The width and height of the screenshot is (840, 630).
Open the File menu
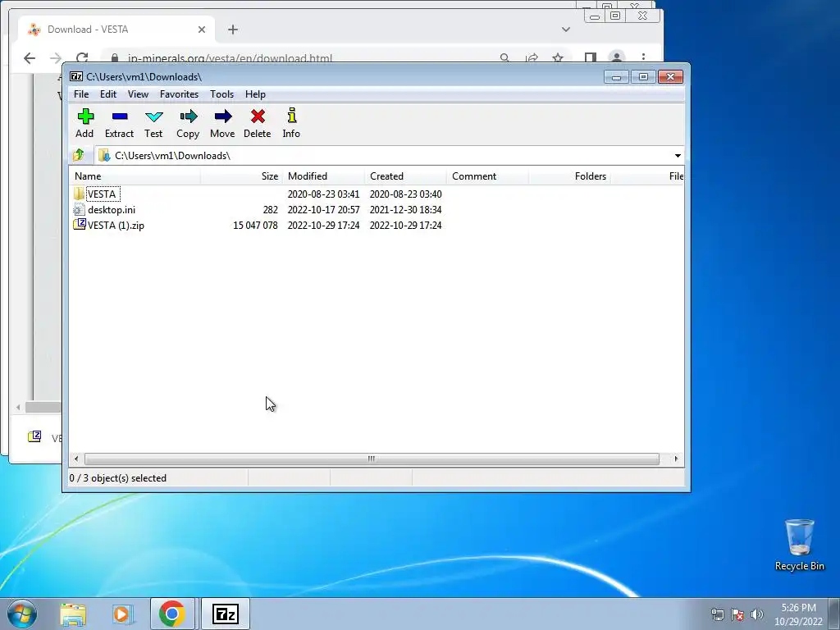pos(81,94)
